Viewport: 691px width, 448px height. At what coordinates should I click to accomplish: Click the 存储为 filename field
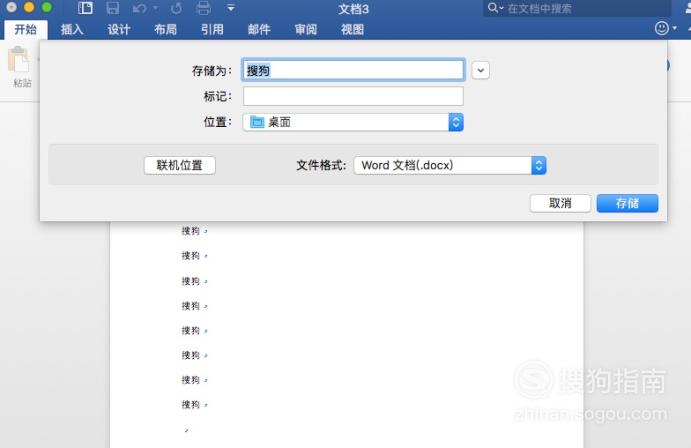353,70
